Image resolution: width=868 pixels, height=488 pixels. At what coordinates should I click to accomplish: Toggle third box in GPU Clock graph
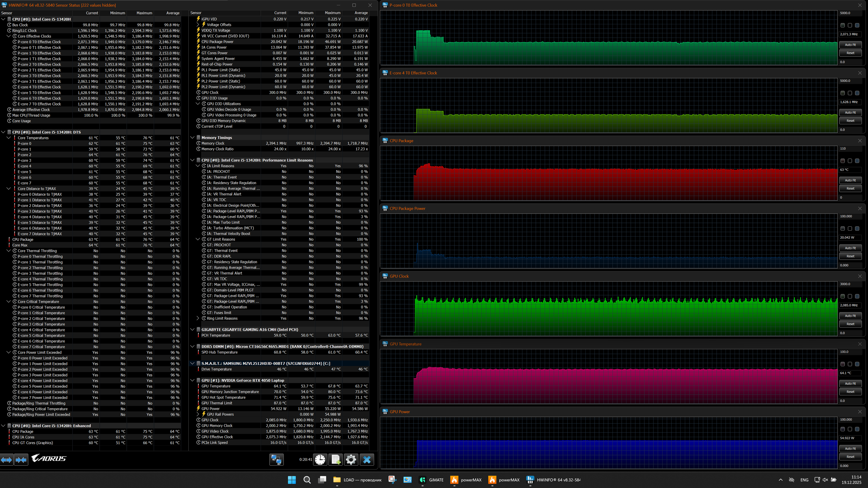pyautogui.click(x=857, y=296)
